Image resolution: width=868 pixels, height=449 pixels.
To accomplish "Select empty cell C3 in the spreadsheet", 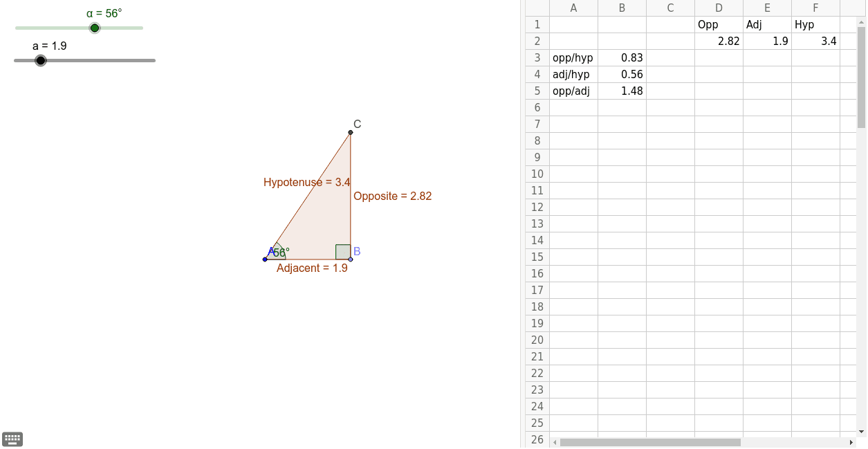I will coord(671,58).
